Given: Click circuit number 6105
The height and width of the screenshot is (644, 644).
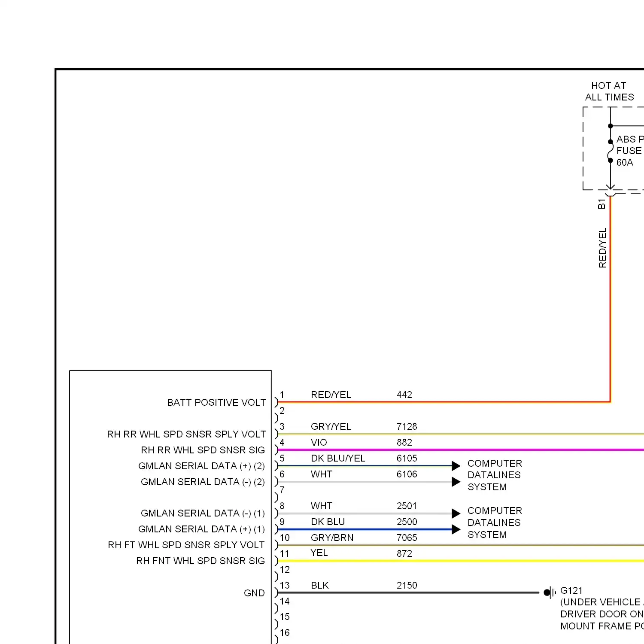Looking at the screenshot, I should point(407,458).
